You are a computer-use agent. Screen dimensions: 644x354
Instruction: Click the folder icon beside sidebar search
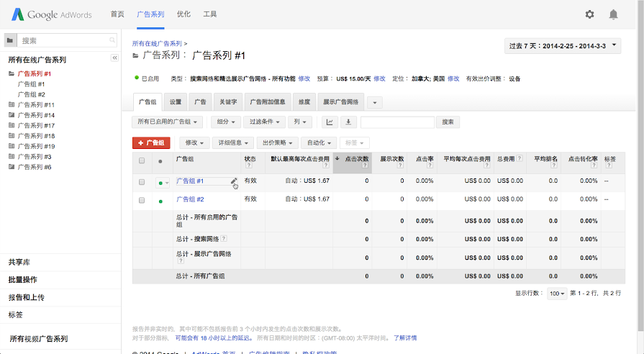[10, 41]
